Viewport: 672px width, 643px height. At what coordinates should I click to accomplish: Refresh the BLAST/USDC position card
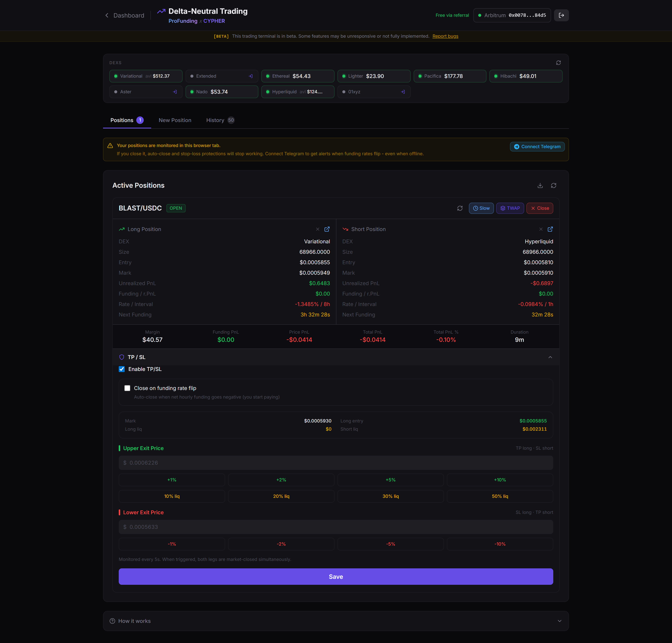point(460,208)
